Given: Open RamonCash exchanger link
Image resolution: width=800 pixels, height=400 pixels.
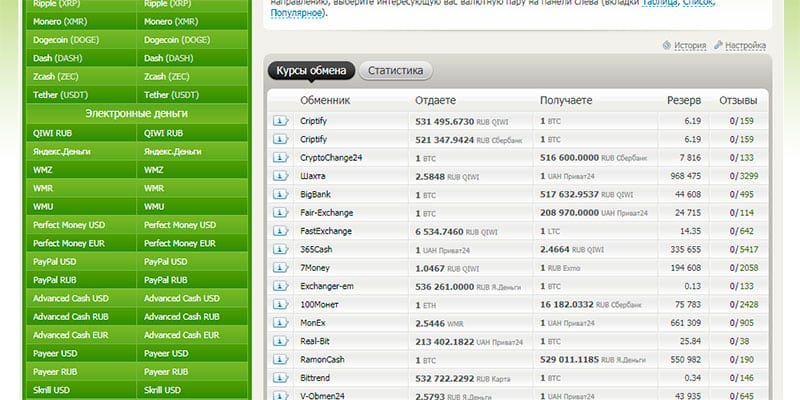Looking at the screenshot, I should 322,360.
